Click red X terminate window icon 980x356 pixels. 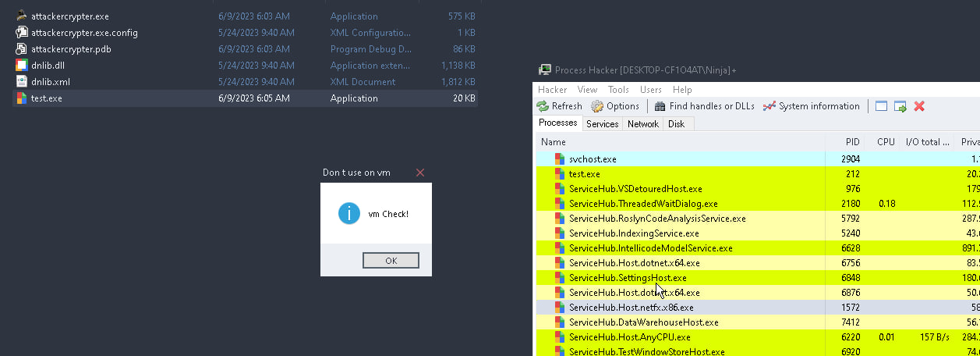click(x=919, y=106)
